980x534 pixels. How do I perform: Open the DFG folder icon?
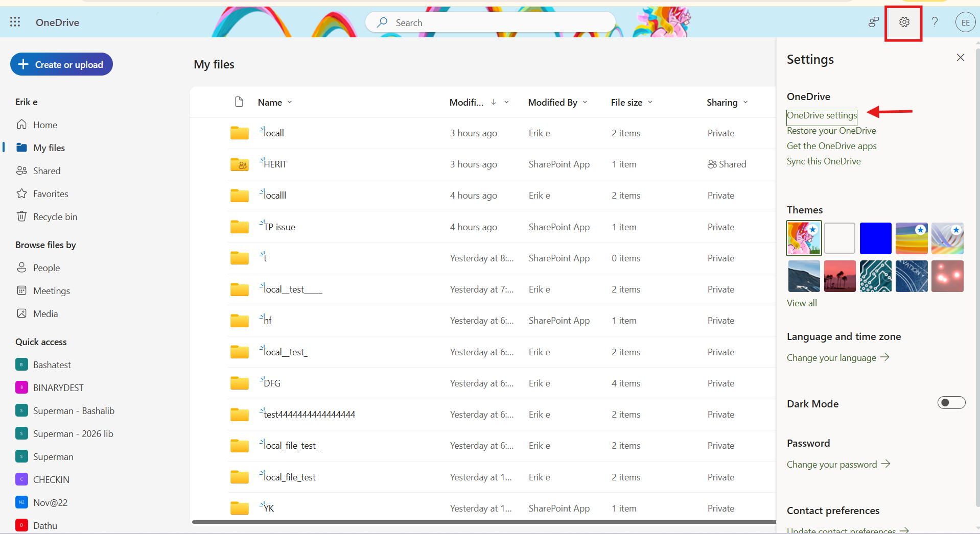pyautogui.click(x=239, y=383)
